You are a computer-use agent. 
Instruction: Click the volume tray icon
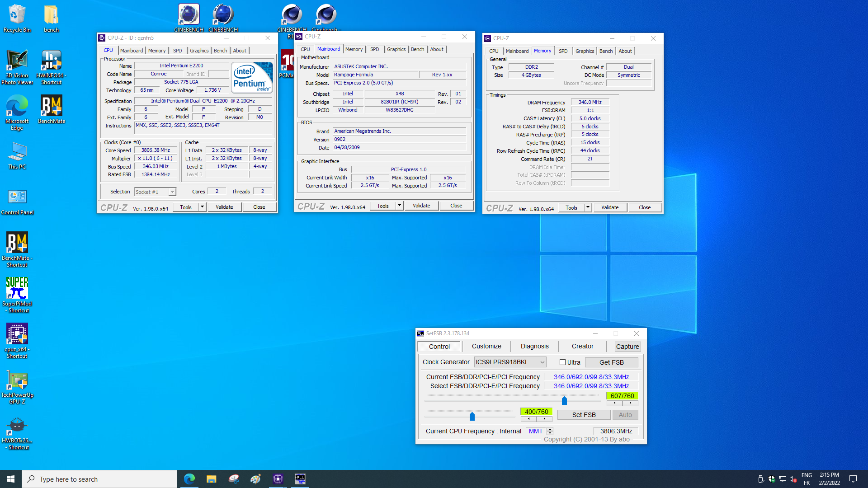coord(793,479)
